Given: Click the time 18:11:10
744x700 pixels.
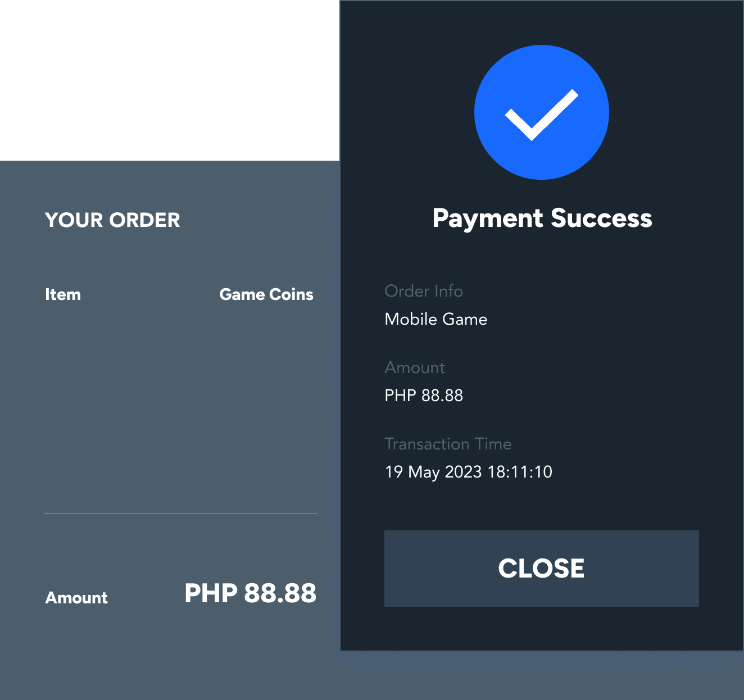Looking at the screenshot, I should click(520, 472).
